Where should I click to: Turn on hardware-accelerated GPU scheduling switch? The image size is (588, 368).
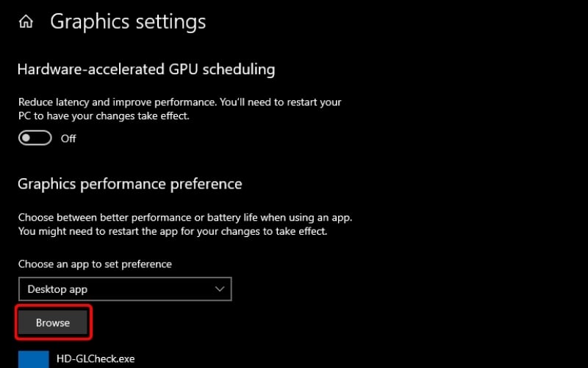35,138
